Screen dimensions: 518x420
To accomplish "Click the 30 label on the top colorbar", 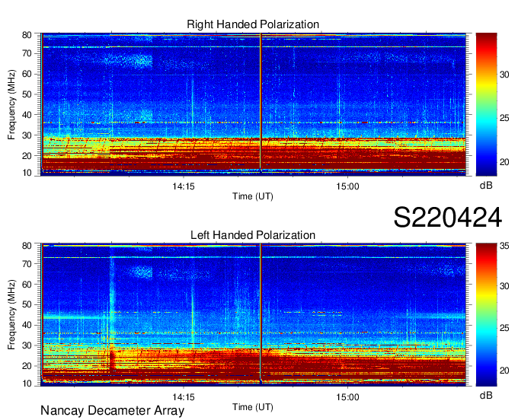I will click(504, 75).
